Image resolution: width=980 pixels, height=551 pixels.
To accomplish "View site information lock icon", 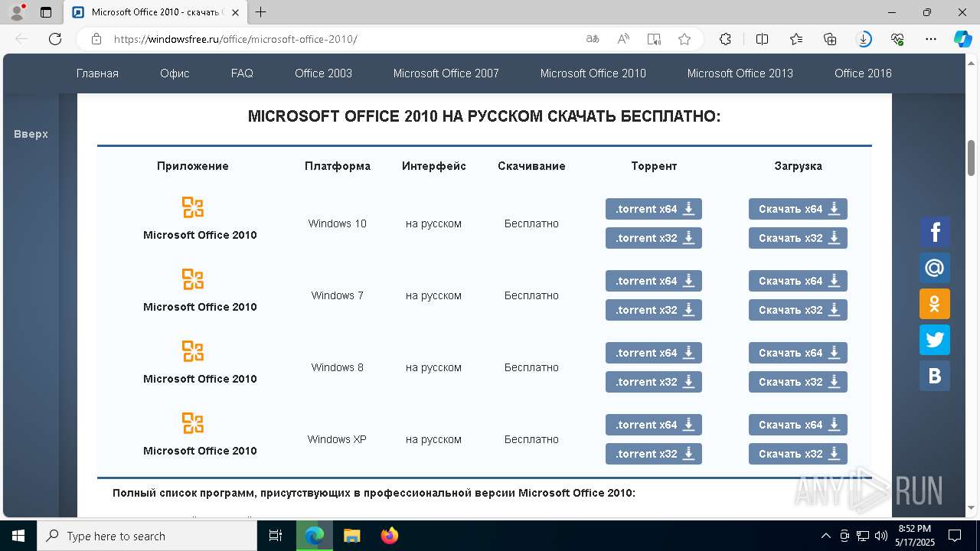I will pos(96,39).
